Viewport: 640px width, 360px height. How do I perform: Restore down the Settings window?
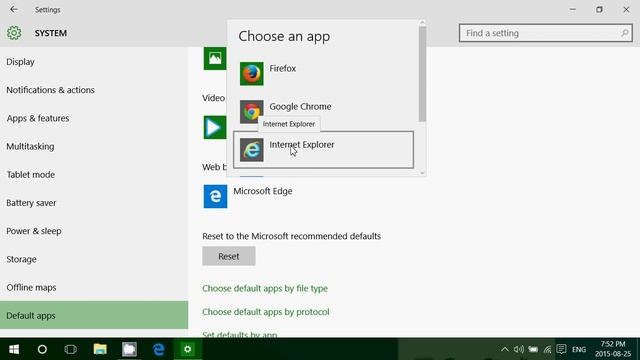[x=599, y=9]
